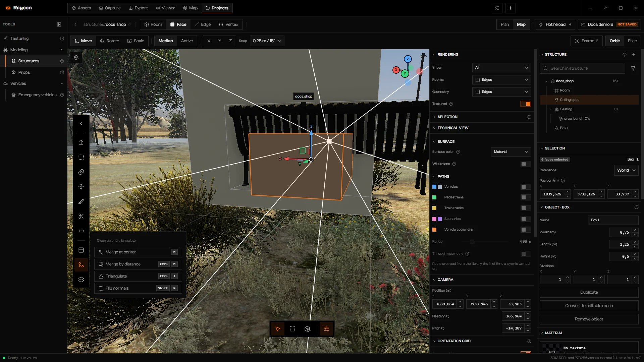
Task: Enable the Train tracks paths toggle
Action: pyautogui.click(x=526, y=208)
